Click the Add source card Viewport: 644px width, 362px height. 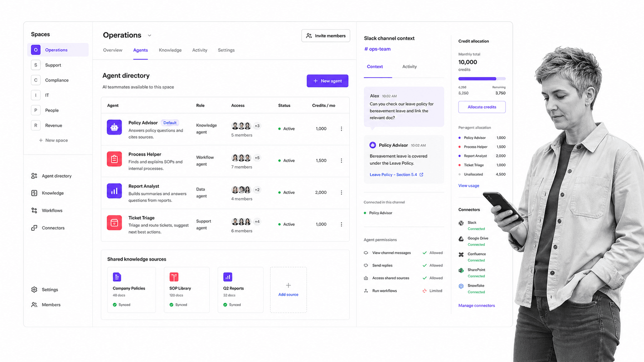[x=288, y=290]
